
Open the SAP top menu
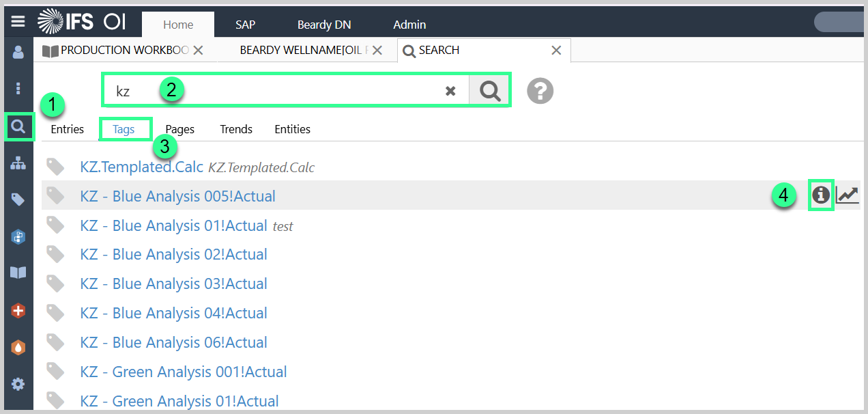click(245, 25)
